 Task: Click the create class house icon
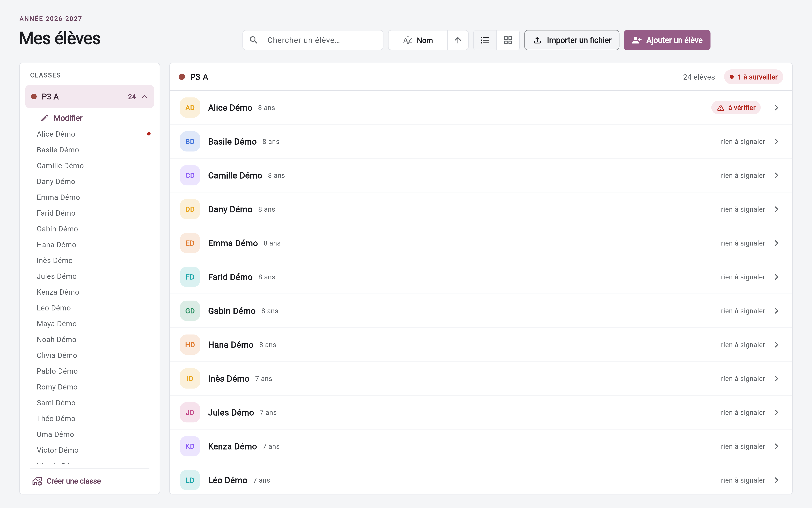[37, 481]
